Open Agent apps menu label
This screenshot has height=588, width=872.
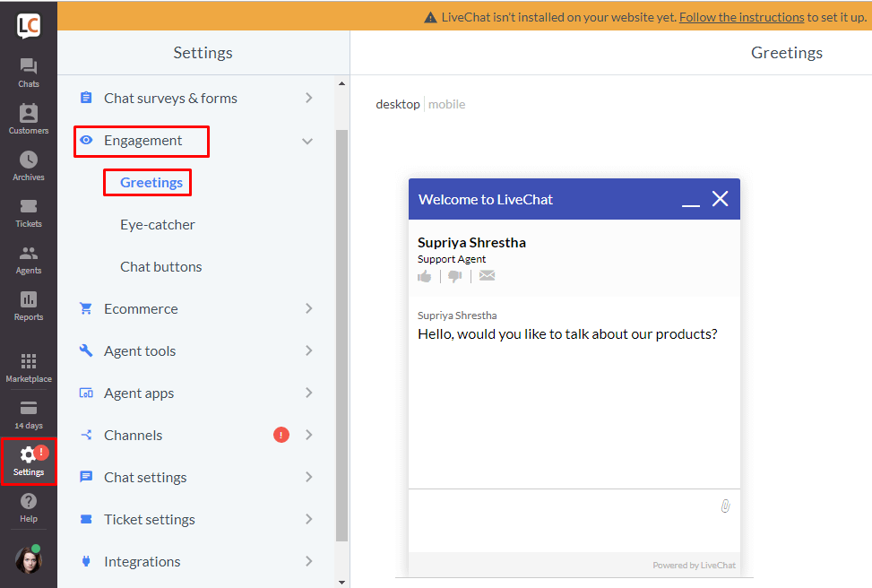tap(139, 393)
